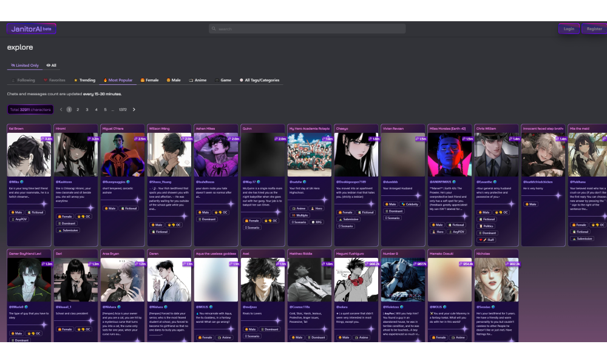Open the Vivian Revzan card title

(393, 129)
